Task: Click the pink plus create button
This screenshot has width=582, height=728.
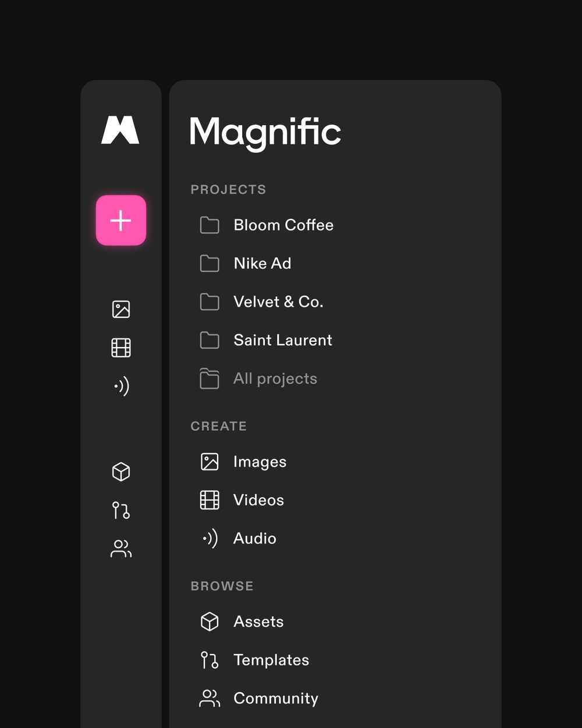Action: pyautogui.click(x=121, y=221)
